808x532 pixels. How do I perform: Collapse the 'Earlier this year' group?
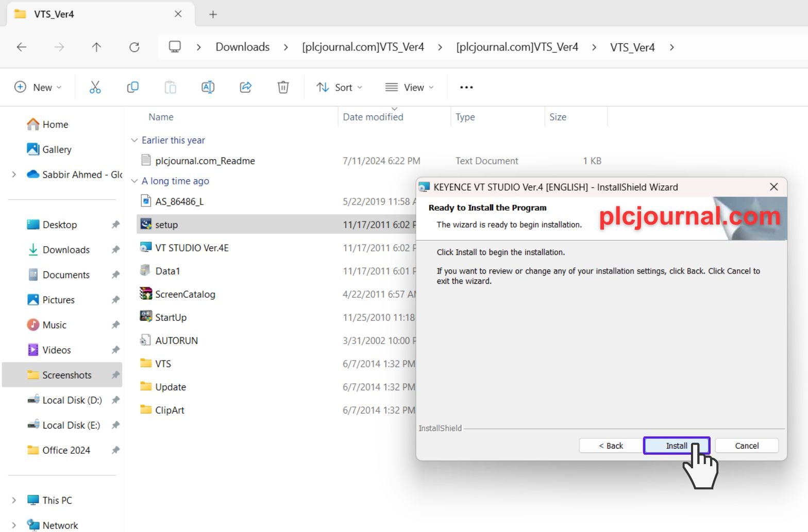tap(134, 140)
